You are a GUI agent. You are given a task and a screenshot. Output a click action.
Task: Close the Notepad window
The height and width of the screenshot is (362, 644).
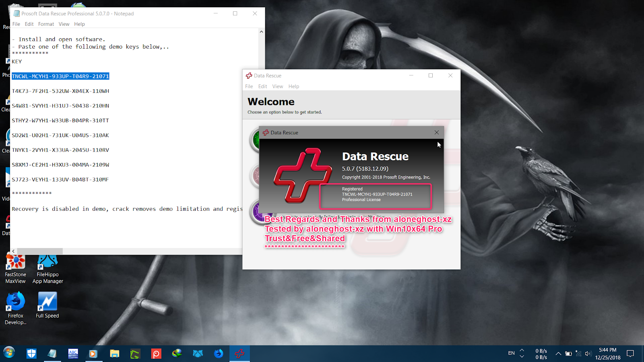255,13
